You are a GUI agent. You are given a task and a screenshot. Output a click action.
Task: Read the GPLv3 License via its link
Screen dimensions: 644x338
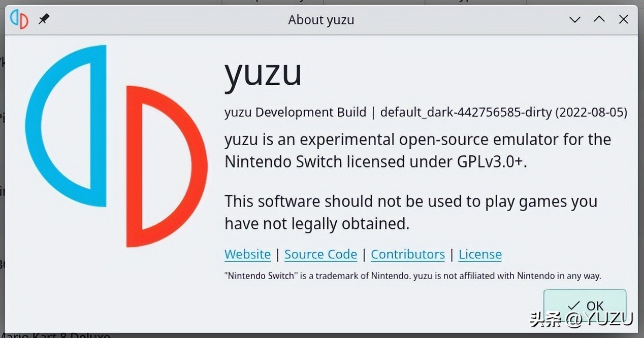(x=479, y=254)
